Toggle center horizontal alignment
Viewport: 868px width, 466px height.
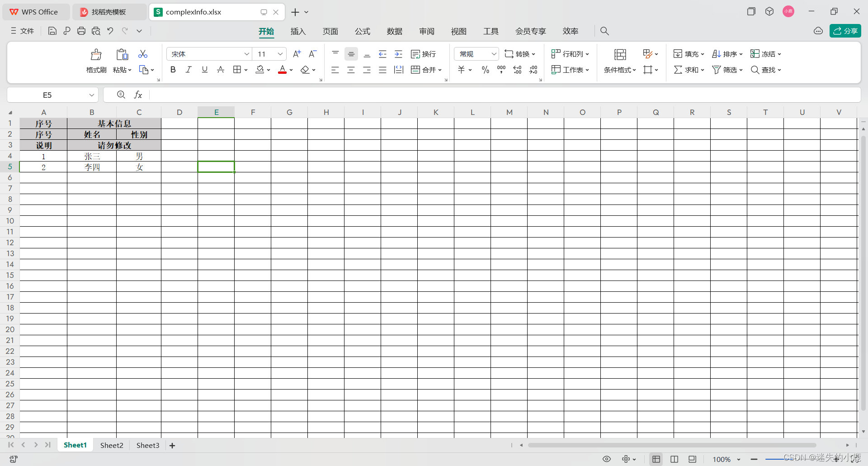click(351, 70)
